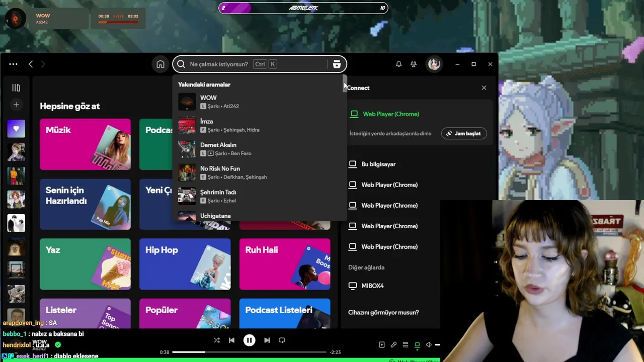Open the Listeler browse card
The height and width of the screenshot is (362, 644).
pos(85,314)
